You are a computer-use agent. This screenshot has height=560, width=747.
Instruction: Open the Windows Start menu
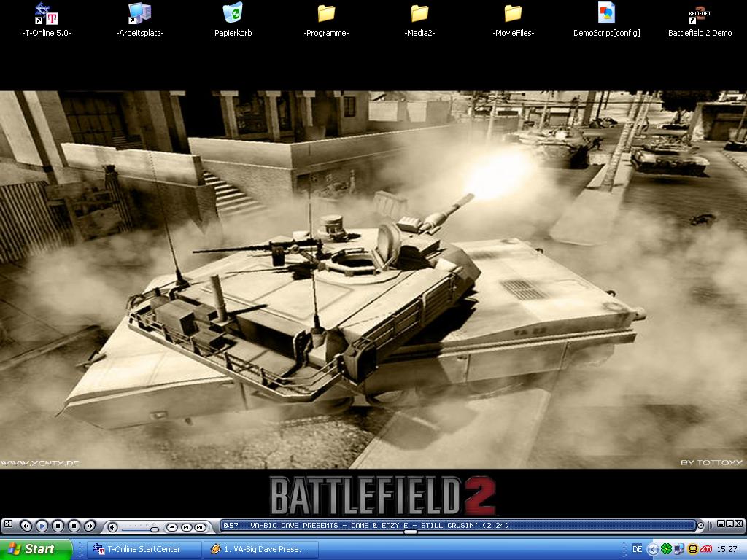pos(36,549)
